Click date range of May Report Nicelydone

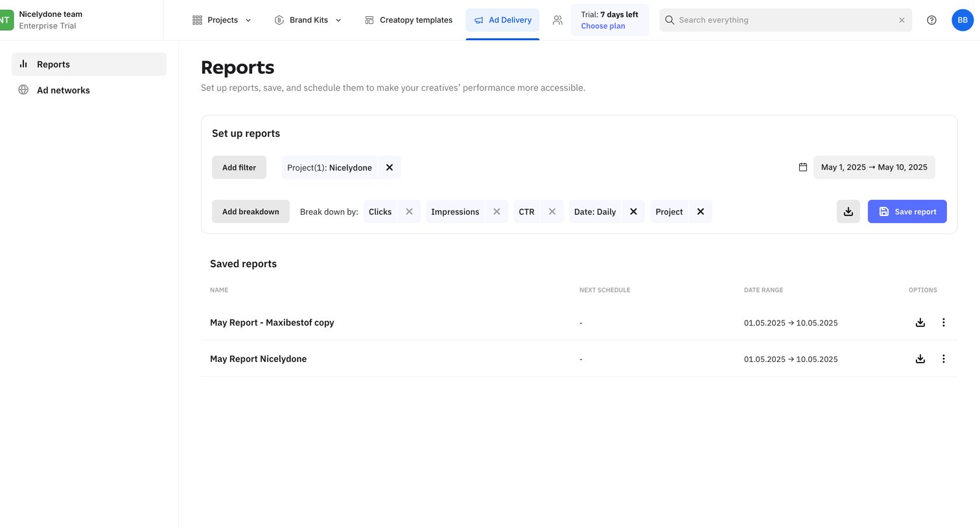click(x=791, y=359)
